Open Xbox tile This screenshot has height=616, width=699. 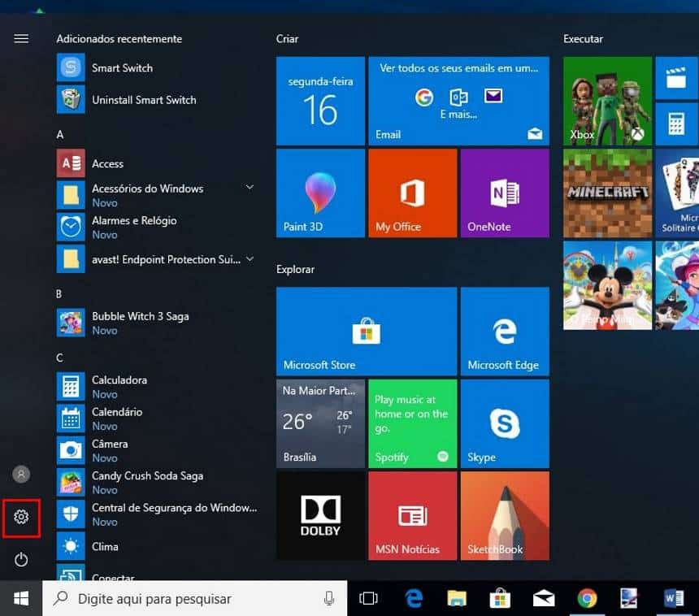coord(608,101)
